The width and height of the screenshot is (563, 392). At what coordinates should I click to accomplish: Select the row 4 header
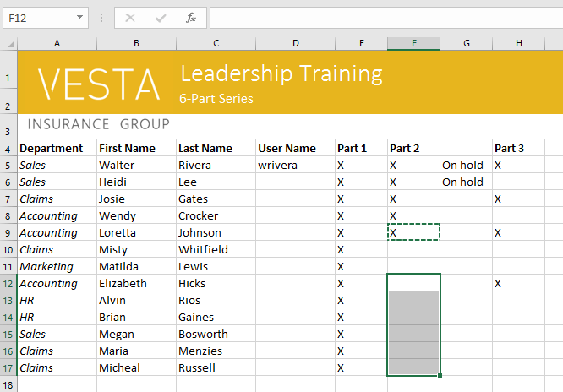[8, 148]
